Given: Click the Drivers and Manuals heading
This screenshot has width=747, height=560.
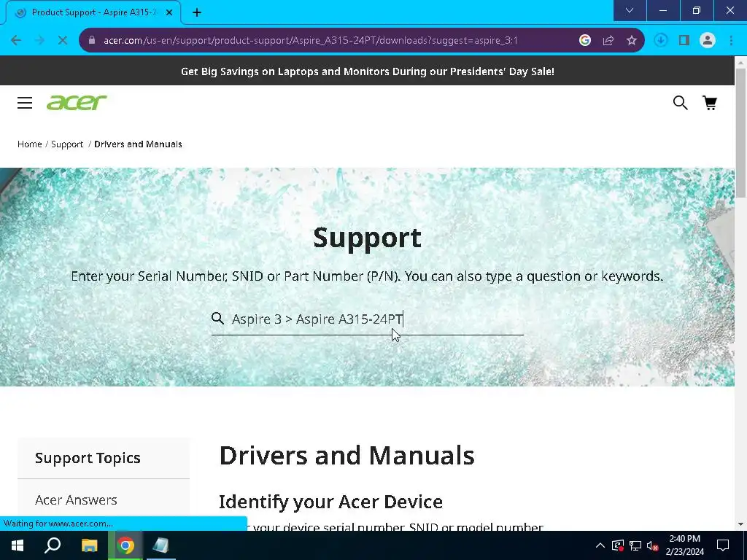Looking at the screenshot, I should [x=347, y=455].
